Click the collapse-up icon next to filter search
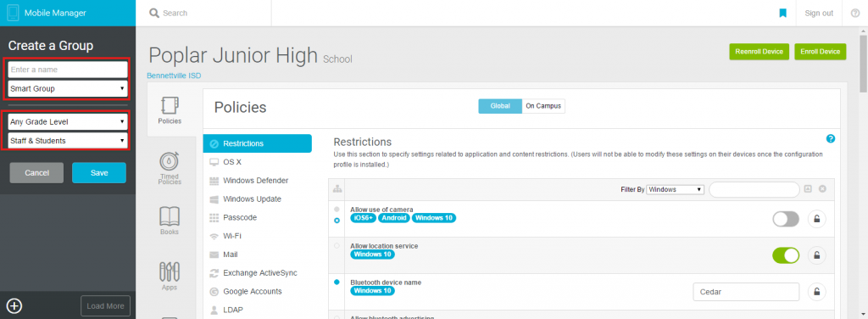Screen dimensions: 868x319 (808, 189)
